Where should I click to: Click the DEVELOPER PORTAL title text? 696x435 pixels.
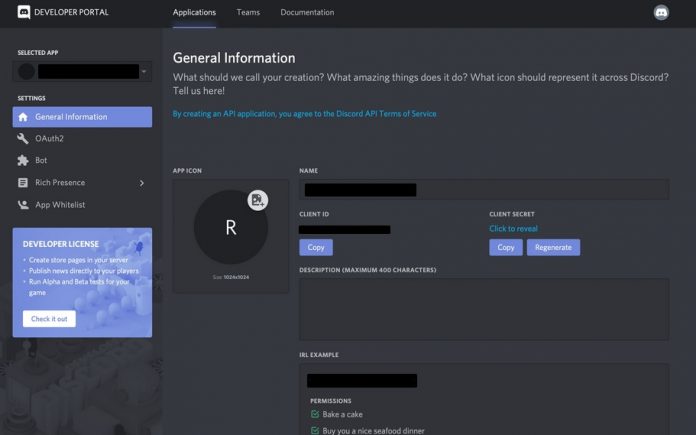71,12
